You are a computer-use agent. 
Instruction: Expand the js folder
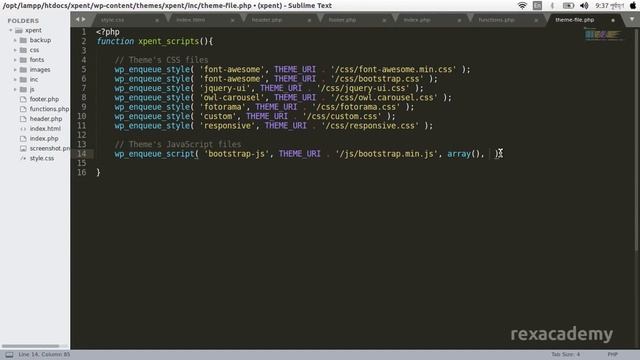(15, 89)
